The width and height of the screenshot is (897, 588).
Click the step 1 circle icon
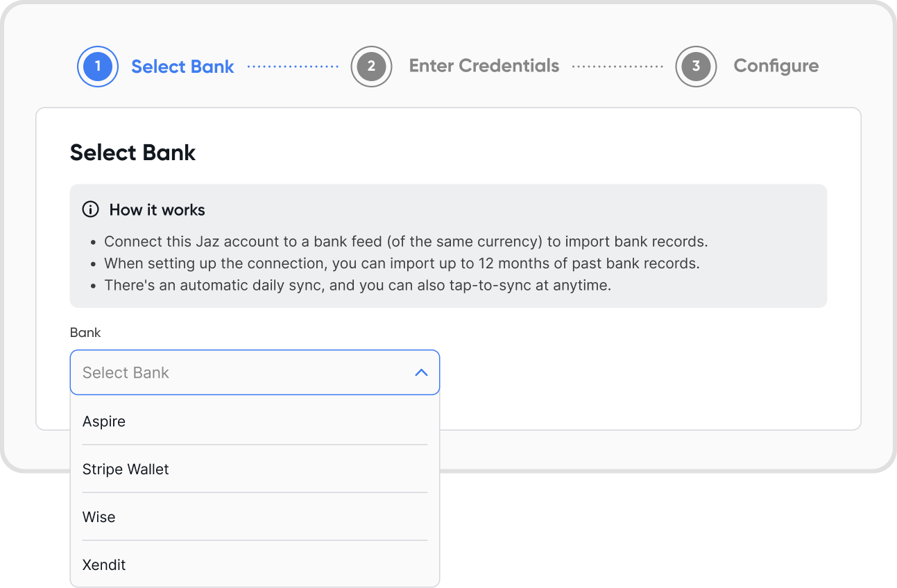(97, 67)
